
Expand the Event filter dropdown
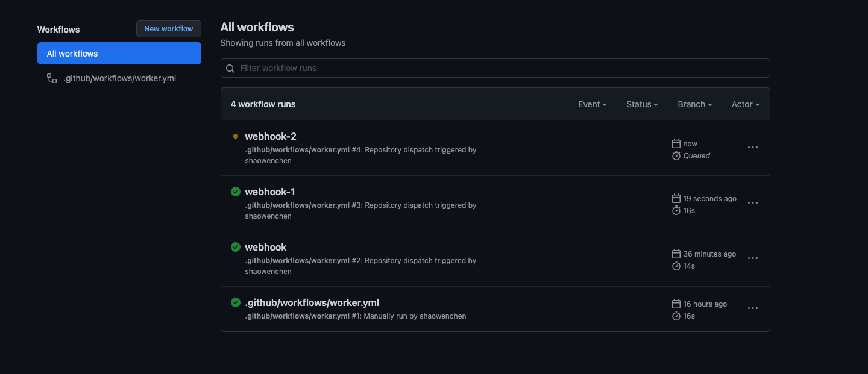pos(592,104)
